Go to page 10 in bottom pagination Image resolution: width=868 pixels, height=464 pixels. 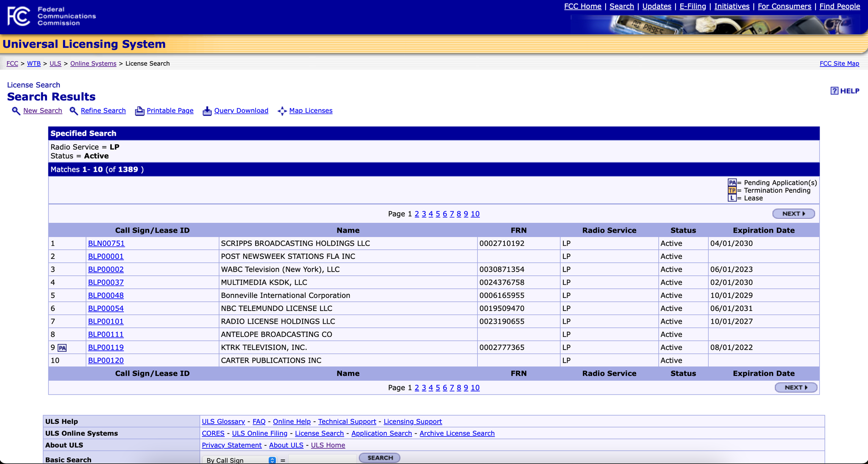click(475, 388)
